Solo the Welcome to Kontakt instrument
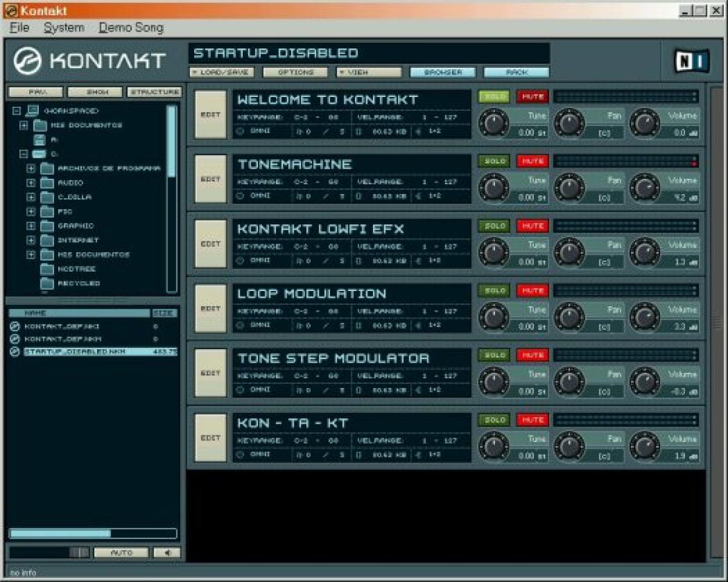Screen dimensions: 728x582 tap(494, 96)
